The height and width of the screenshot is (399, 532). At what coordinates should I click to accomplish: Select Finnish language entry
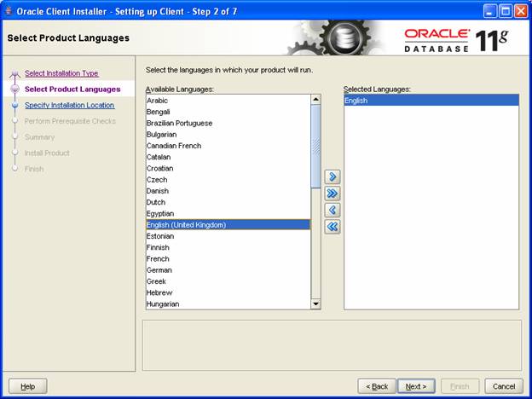[228, 247]
